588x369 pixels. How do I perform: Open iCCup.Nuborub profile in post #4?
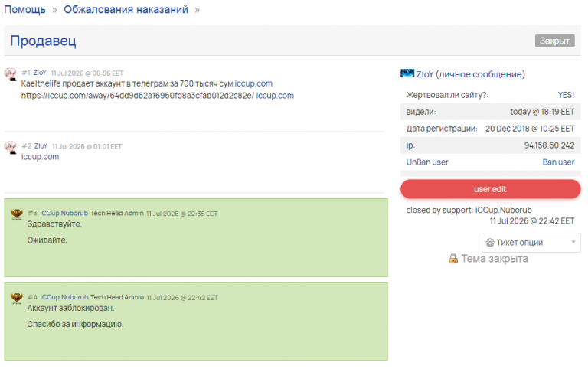(64, 297)
